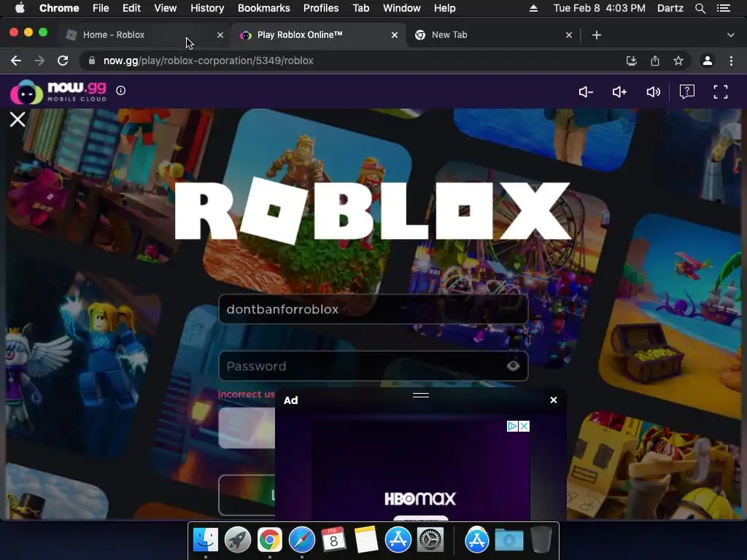Open Trash from the dock
Screen dimensions: 747x560
[541, 540]
